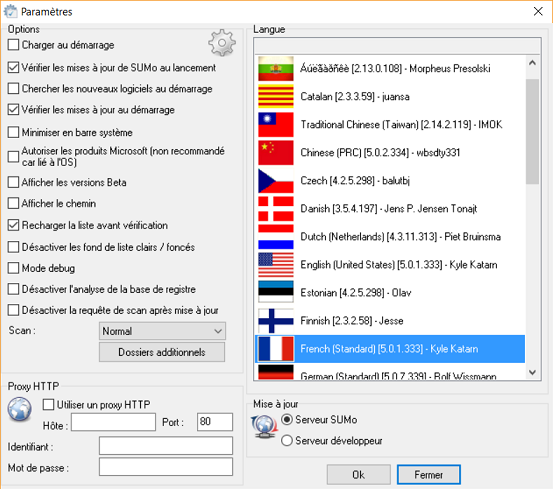The height and width of the screenshot is (489, 553).
Task: Open the Scan Normal dropdown
Action: [162, 331]
